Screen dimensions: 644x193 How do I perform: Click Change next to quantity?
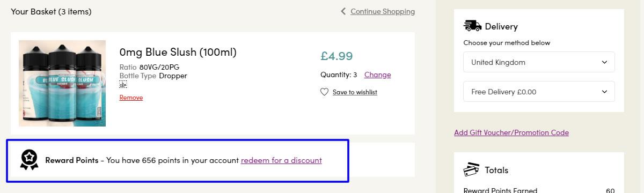pos(378,75)
